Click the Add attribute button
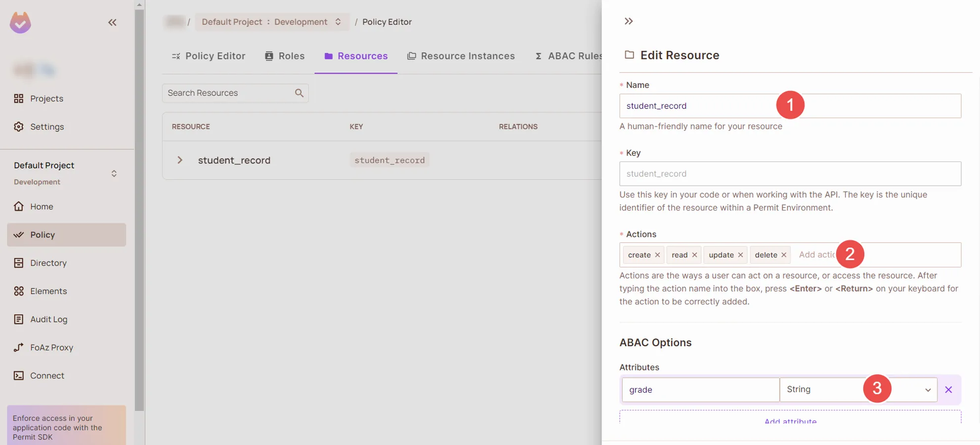The width and height of the screenshot is (980, 445). (790, 419)
